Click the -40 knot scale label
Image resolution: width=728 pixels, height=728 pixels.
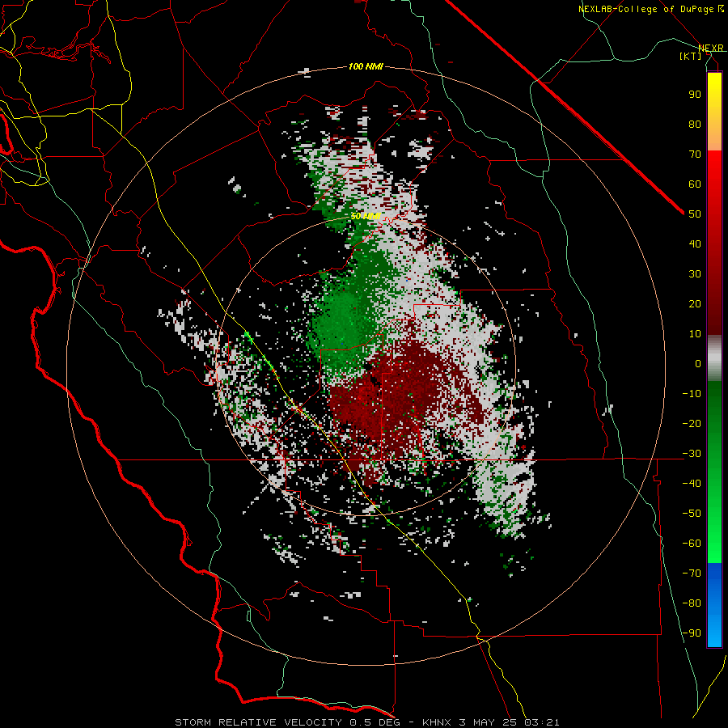[x=692, y=484]
